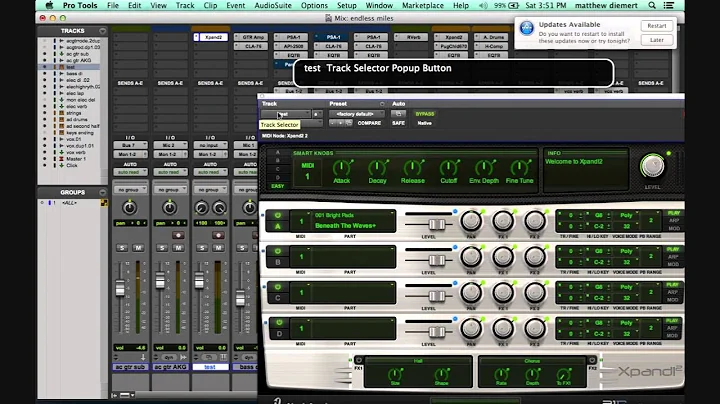The width and height of the screenshot is (720, 404).
Task: Click the Xpand!2 master Level knob
Action: click(x=652, y=166)
